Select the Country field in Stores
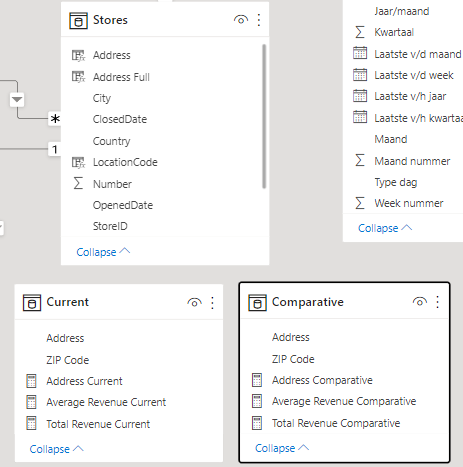Viewport: 463px width, 467px height. click(x=111, y=141)
